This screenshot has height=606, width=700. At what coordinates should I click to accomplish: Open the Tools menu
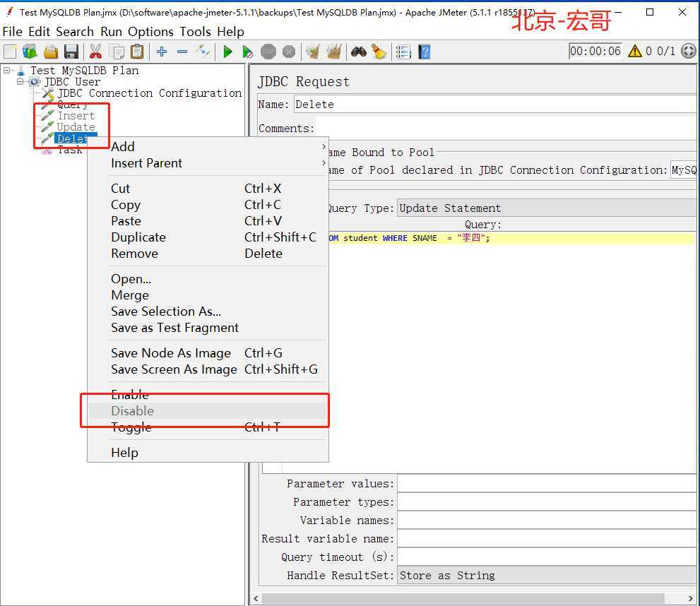[196, 32]
